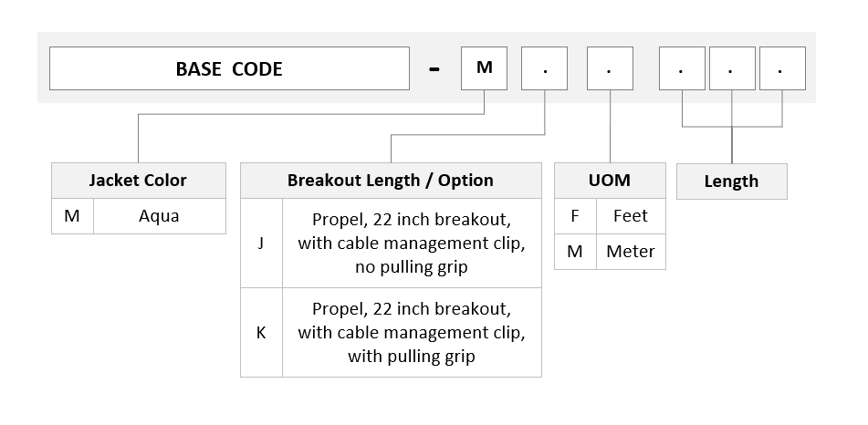Viewport: 868px width, 425px height.
Task: Choose the Feet unit cell
Action: [x=631, y=216]
